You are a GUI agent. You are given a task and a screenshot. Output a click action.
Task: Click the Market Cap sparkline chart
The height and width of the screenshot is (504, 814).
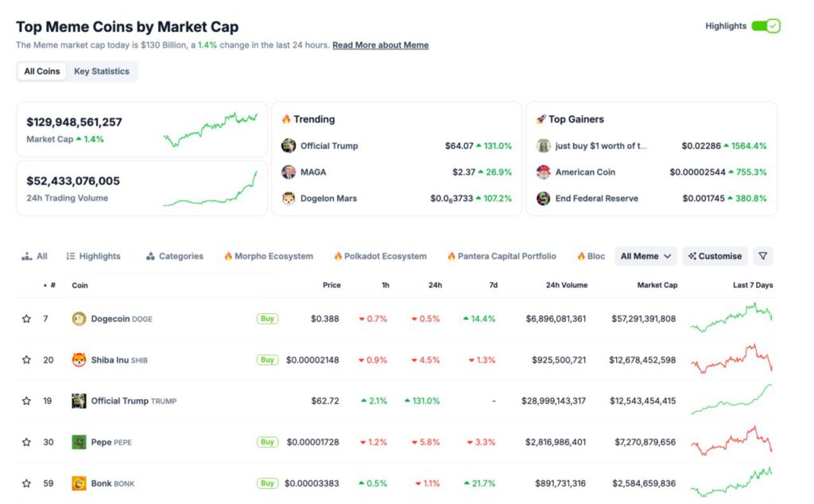[211, 129]
